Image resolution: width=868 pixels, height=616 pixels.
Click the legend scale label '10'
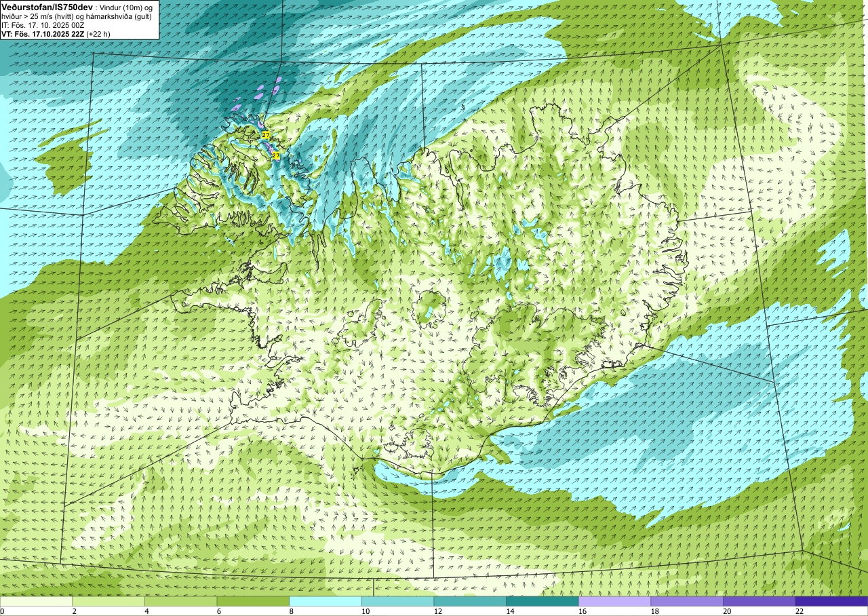(366, 611)
